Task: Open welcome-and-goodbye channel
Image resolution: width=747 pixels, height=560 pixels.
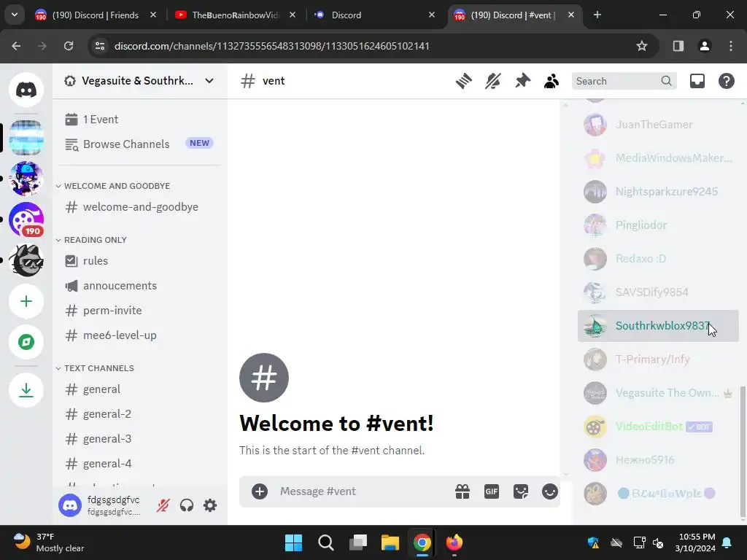Action: (x=139, y=207)
